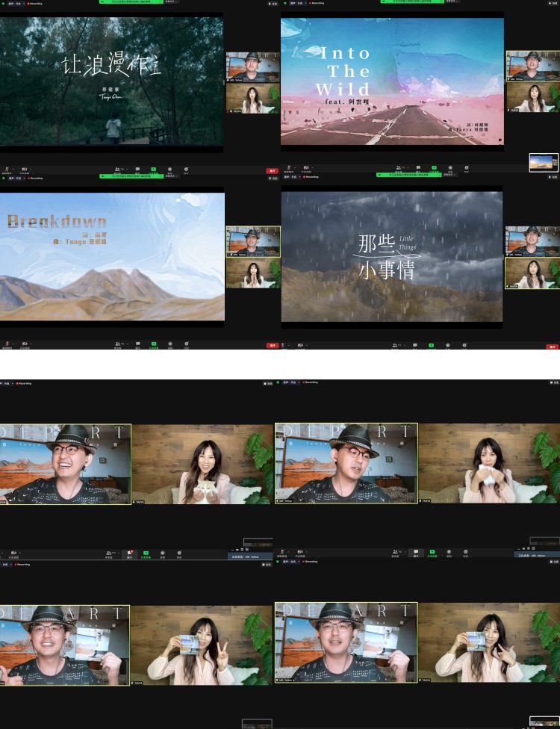The width and height of the screenshot is (560, 729).
Task: Mute microphone in toolbar below 让浪漫作主 slide
Action: pyautogui.click(x=7, y=170)
